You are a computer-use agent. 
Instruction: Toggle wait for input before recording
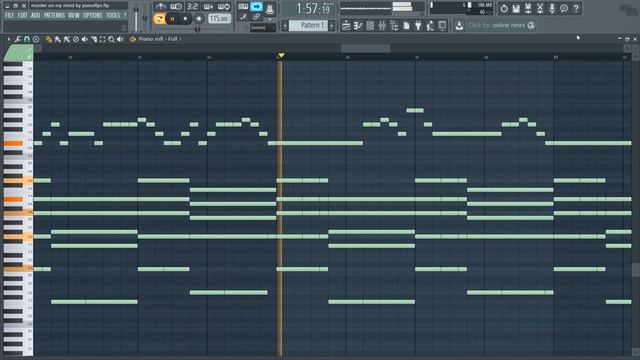click(176, 7)
